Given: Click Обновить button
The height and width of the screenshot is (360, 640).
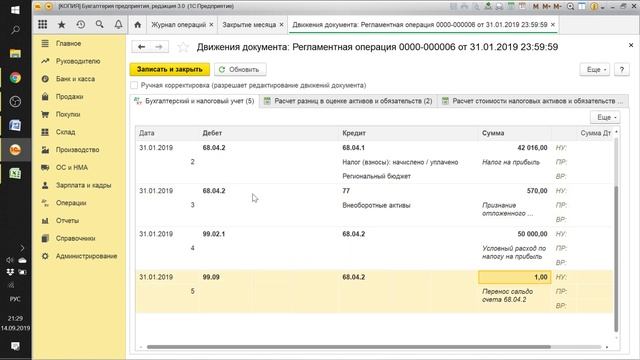Looking at the screenshot, I should (x=240, y=69).
